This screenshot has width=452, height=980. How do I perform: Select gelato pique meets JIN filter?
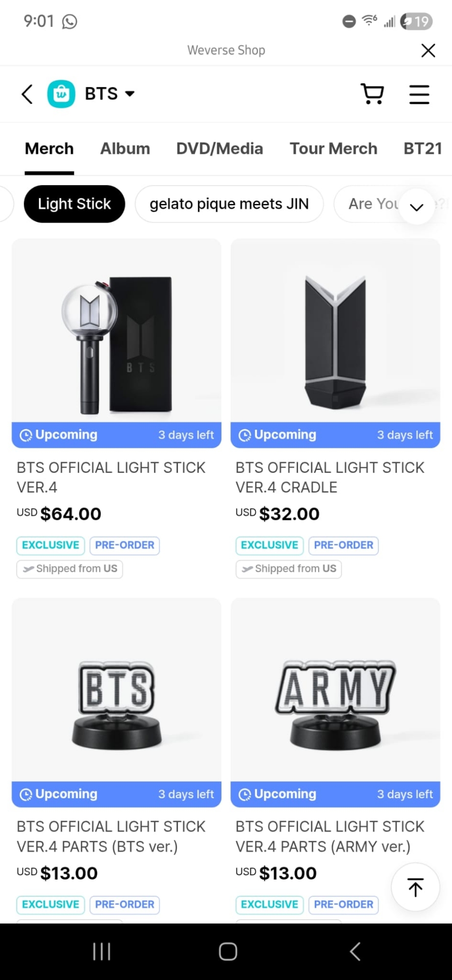click(x=229, y=204)
